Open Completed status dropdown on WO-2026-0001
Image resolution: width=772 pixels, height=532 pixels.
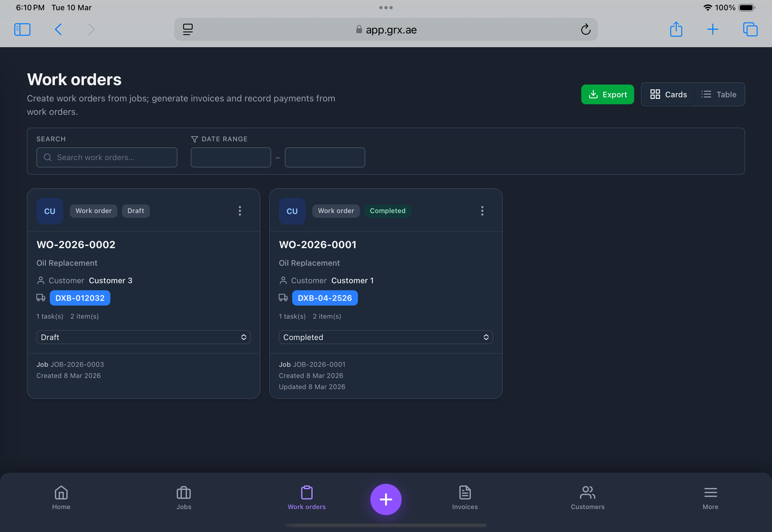386,337
